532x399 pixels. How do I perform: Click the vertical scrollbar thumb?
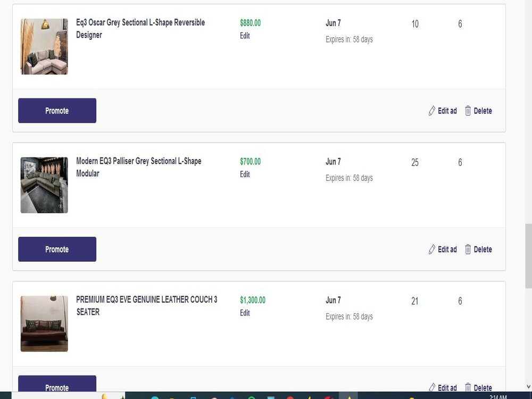(x=528, y=256)
